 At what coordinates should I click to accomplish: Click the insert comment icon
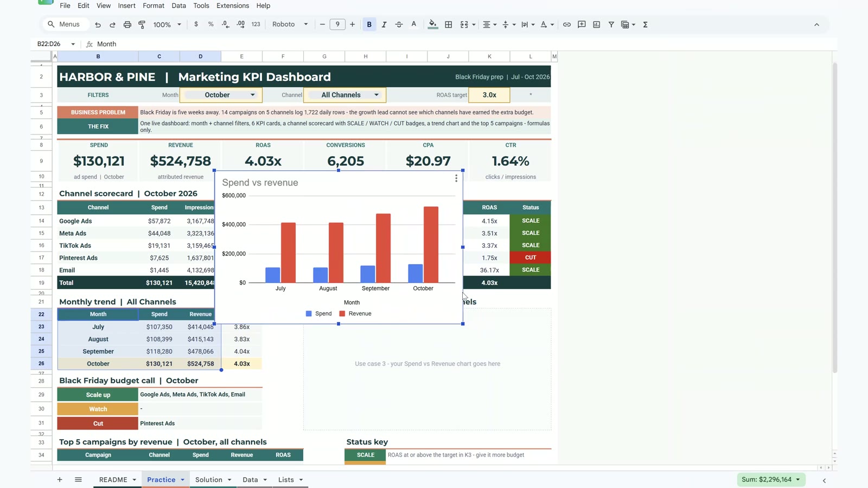tap(582, 24)
